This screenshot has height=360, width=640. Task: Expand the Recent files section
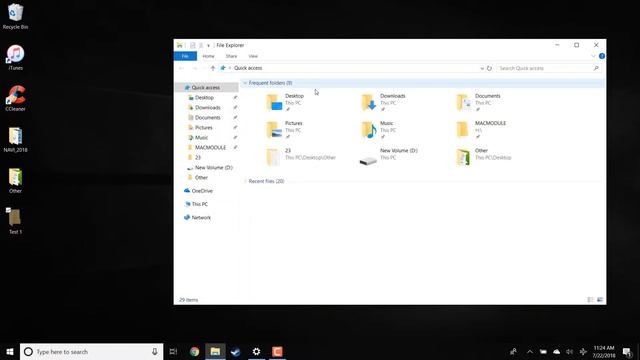(x=245, y=181)
